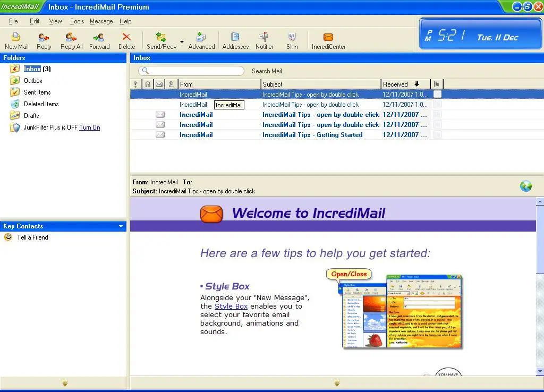Click the Tell a Friend smiley icon
This screenshot has width=544, height=392.
point(8,237)
